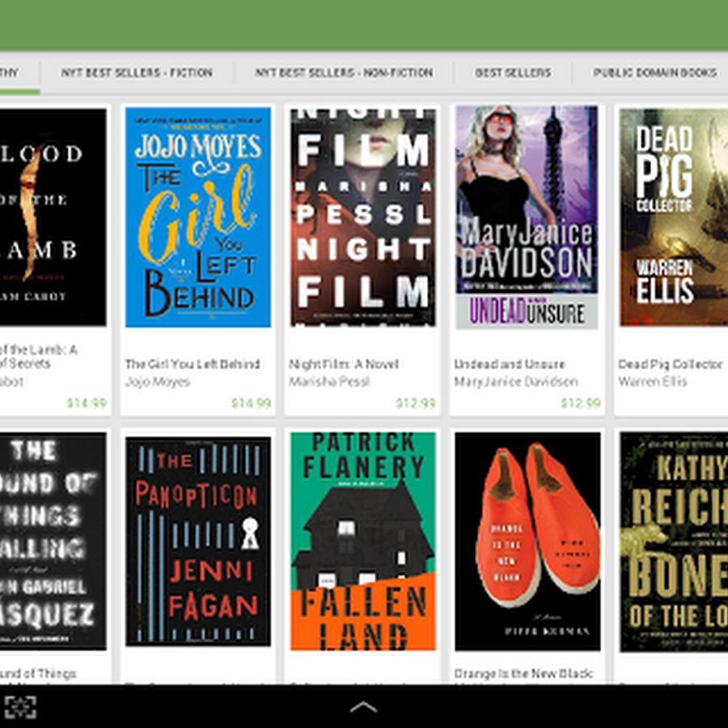Click the author name MaryJanice Davidson
The height and width of the screenshot is (728, 728).
coord(516,382)
